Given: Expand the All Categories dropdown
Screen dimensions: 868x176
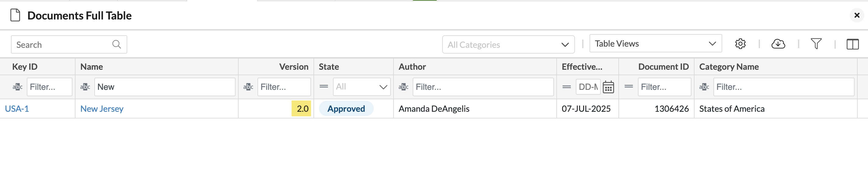Looking at the screenshot, I should pyautogui.click(x=508, y=44).
